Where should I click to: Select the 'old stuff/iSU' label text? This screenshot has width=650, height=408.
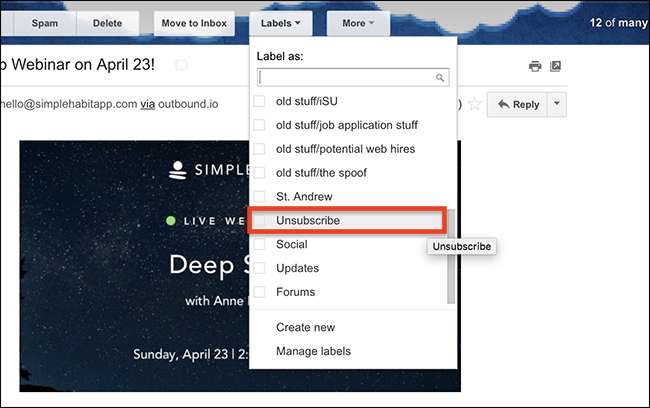307,101
